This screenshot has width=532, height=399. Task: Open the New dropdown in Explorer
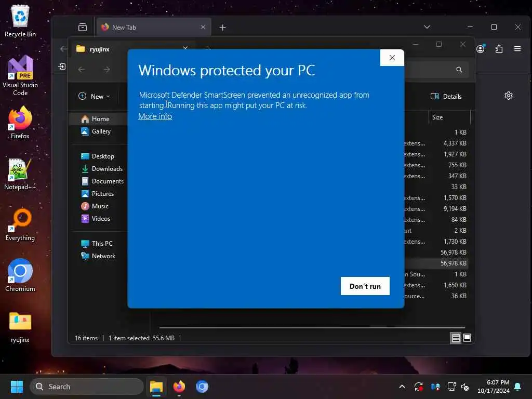point(94,96)
